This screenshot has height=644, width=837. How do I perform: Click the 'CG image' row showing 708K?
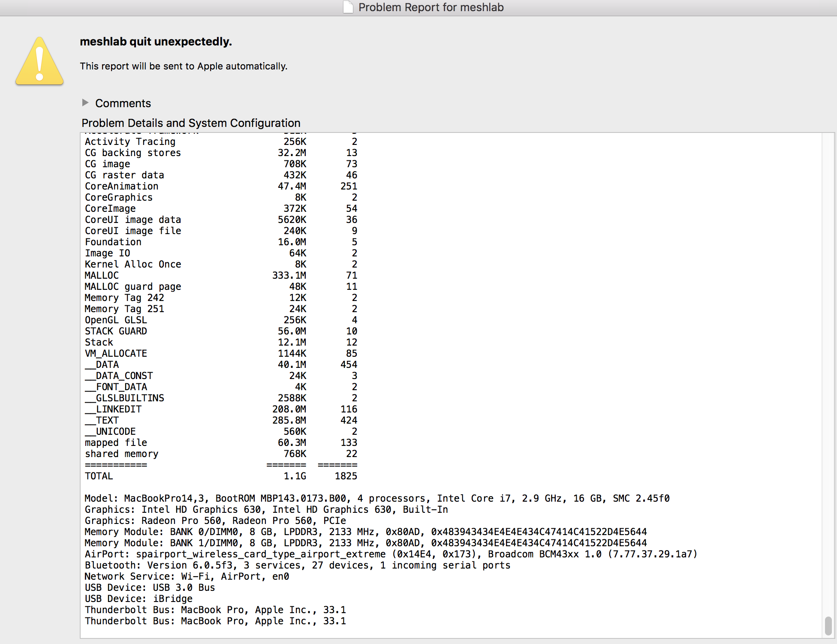tap(221, 164)
